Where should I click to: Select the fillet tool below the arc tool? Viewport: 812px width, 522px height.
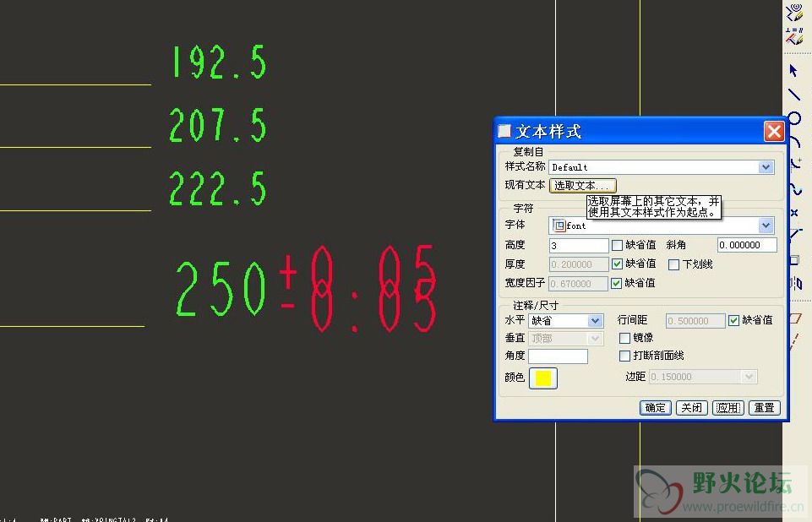797,164
